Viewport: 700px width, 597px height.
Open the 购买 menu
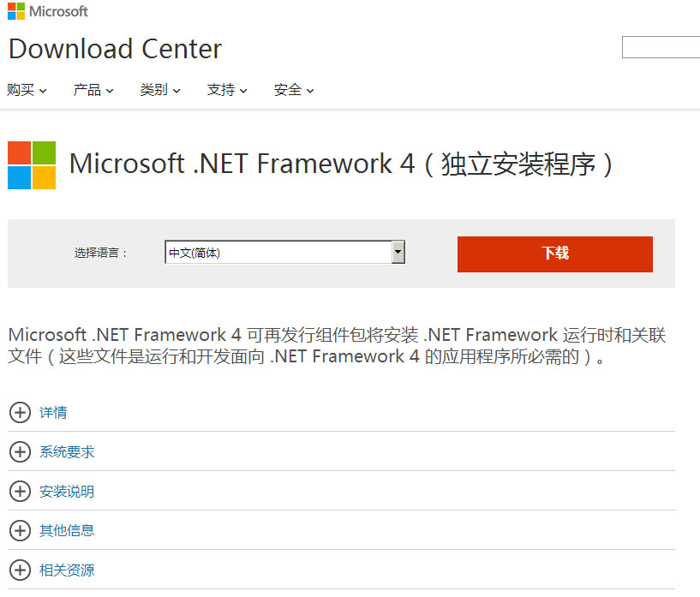(27, 90)
